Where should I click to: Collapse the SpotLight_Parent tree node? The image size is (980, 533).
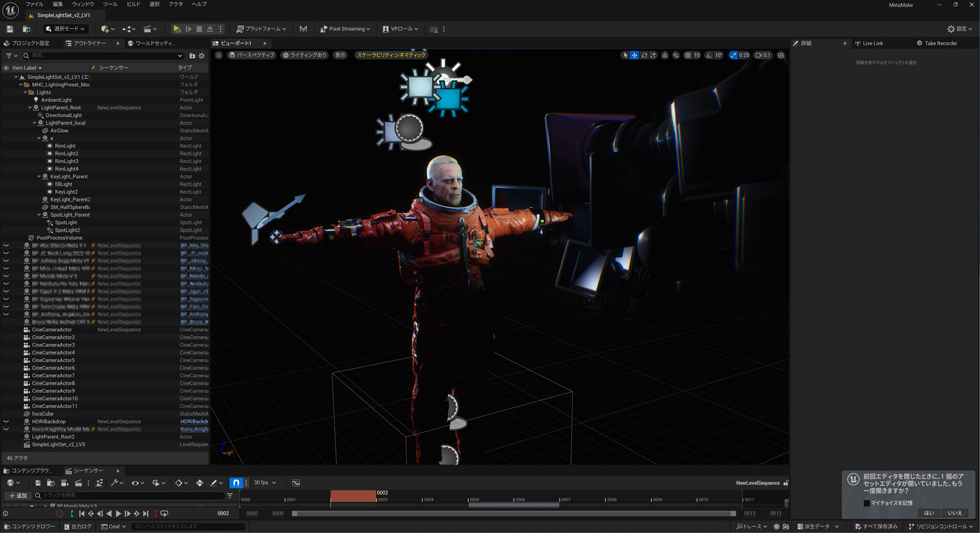pos(39,215)
